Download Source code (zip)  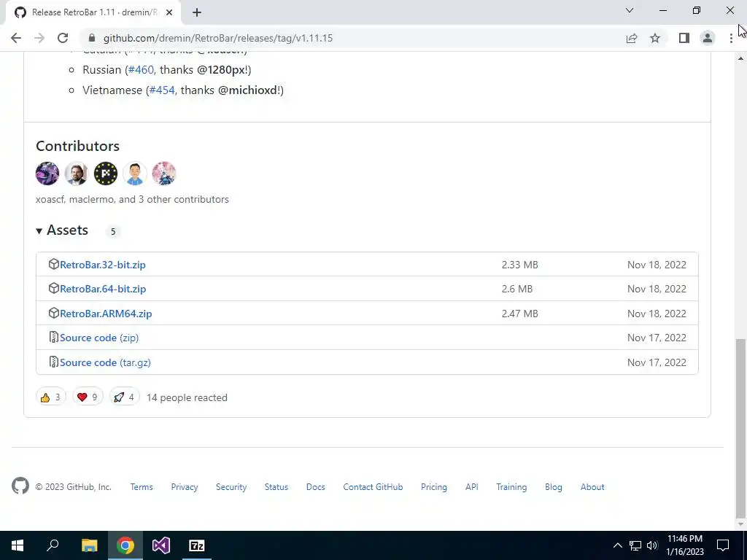click(99, 338)
